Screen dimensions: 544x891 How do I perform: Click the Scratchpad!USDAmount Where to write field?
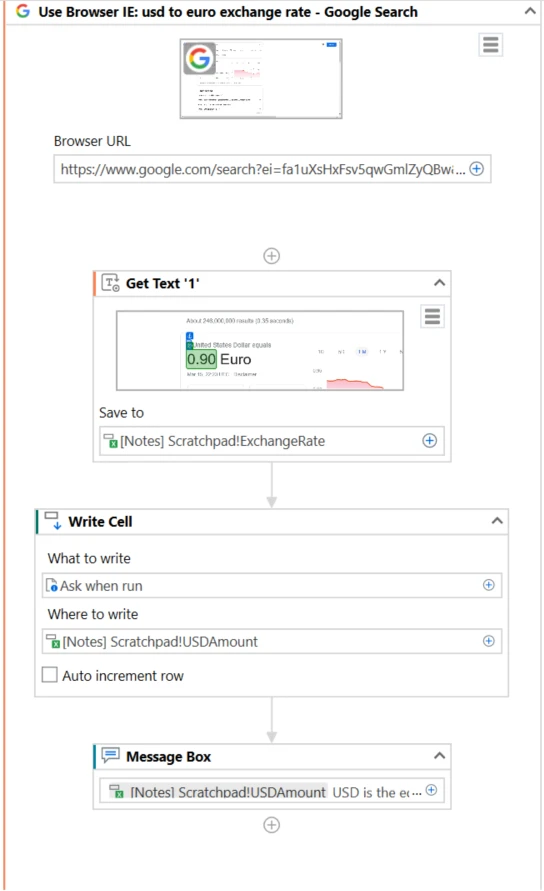[x=272, y=641]
